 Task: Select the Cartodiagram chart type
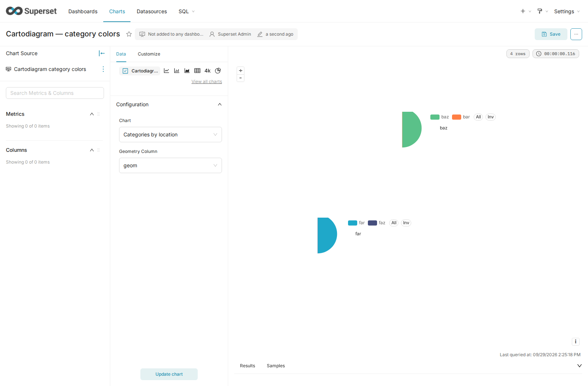(140, 71)
